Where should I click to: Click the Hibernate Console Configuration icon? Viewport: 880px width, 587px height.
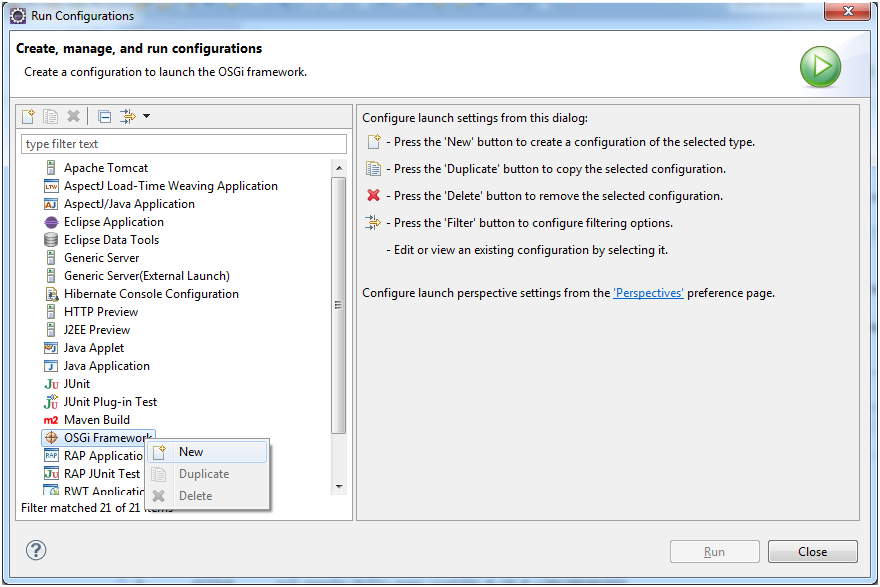(51, 294)
